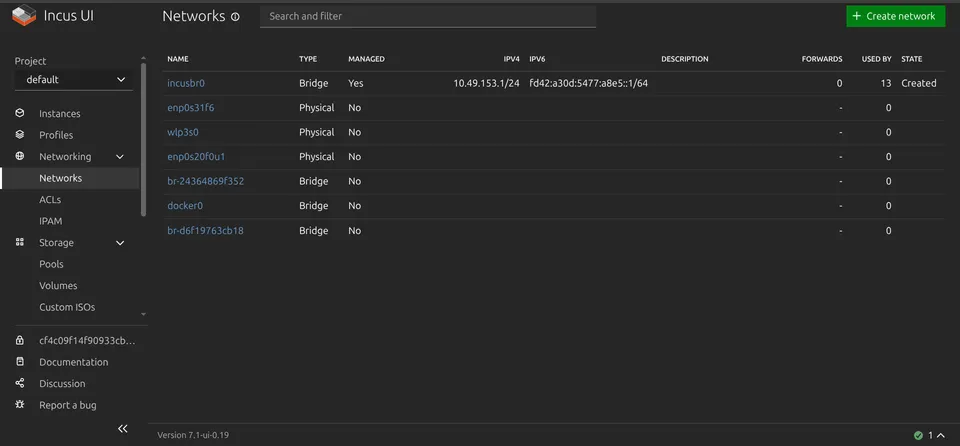The image size is (960, 446).
Task: Open the enp0s31f6 network link
Action: pyautogui.click(x=190, y=108)
